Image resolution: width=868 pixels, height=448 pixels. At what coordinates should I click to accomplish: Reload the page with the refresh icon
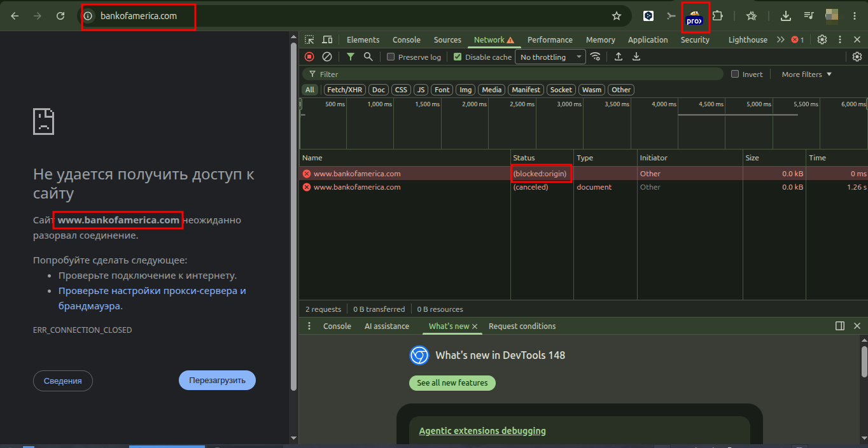coord(60,16)
